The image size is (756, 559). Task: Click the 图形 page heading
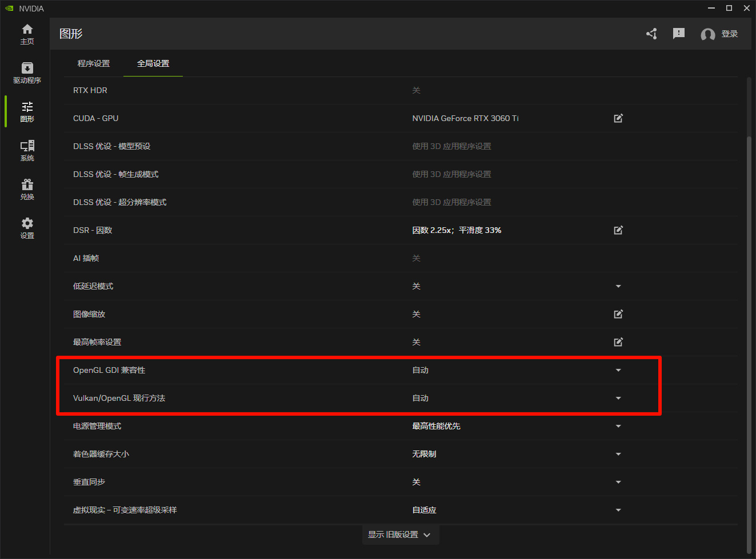click(71, 34)
